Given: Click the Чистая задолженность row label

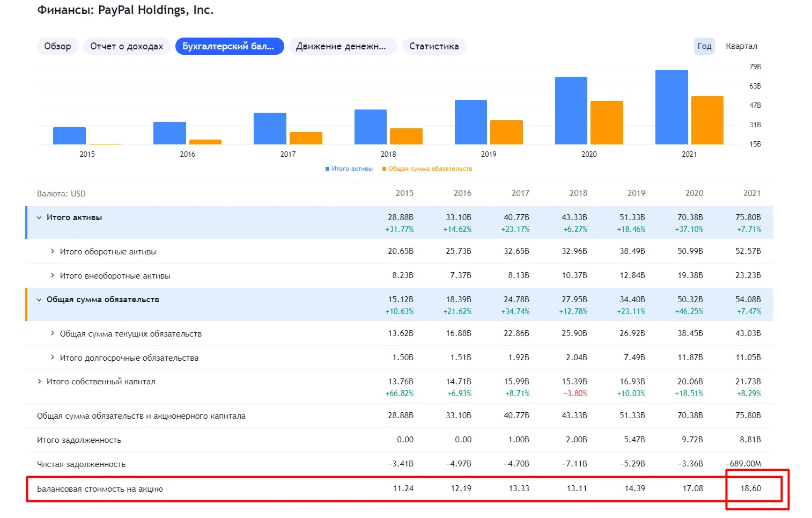Looking at the screenshot, I should [82, 464].
